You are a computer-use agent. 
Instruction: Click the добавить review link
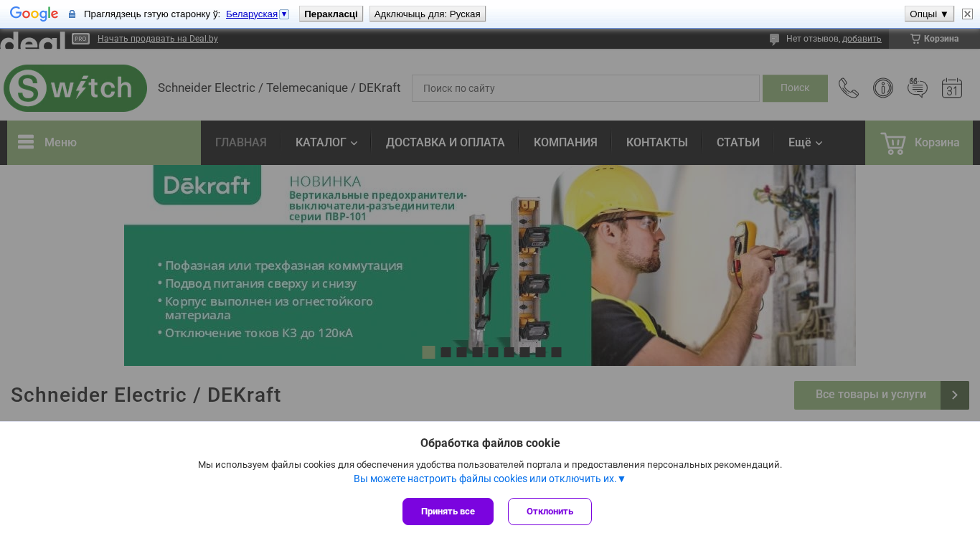(x=862, y=39)
